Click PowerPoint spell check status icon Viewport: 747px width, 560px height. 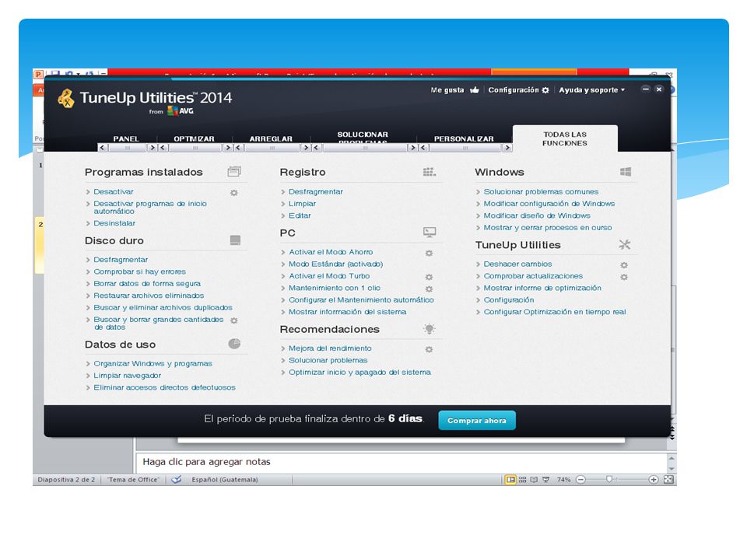click(x=177, y=480)
